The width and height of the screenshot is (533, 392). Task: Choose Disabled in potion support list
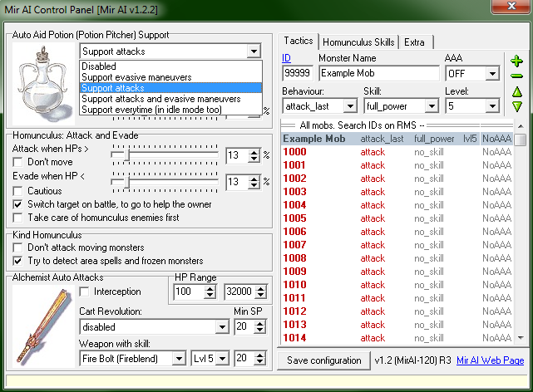pyautogui.click(x=171, y=66)
